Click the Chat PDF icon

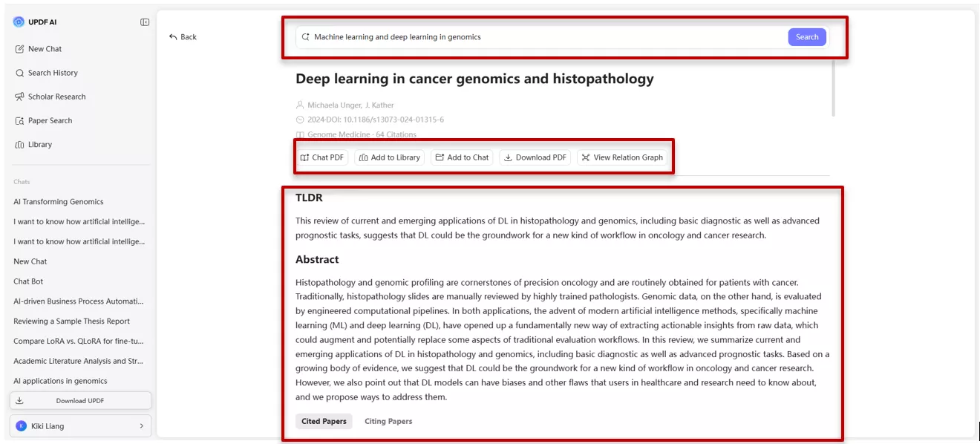pos(306,157)
